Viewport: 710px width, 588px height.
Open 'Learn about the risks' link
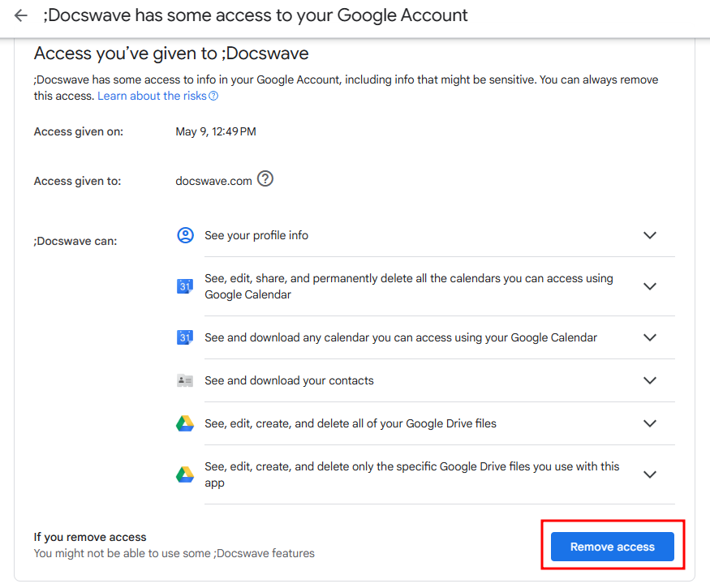click(x=153, y=96)
